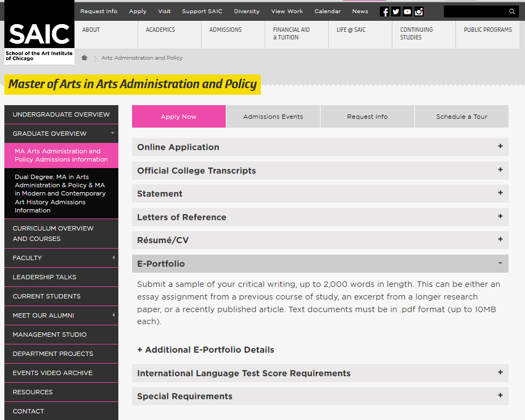Open the SAIC Instagram icon

pyautogui.click(x=419, y=11)
